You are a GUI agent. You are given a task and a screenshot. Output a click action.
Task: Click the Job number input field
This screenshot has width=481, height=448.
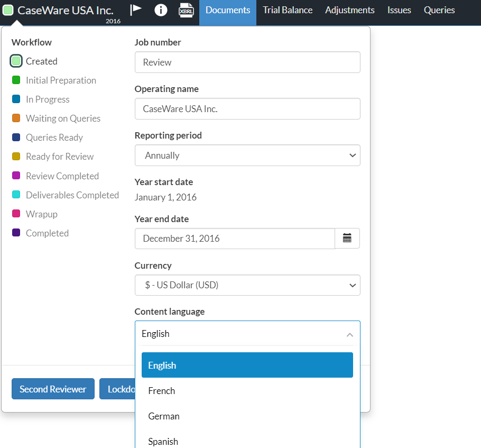[x=247, y=62]
